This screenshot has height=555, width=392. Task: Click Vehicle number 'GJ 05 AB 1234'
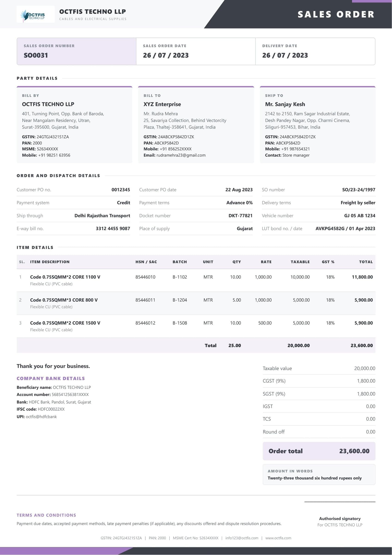[360, 216]
